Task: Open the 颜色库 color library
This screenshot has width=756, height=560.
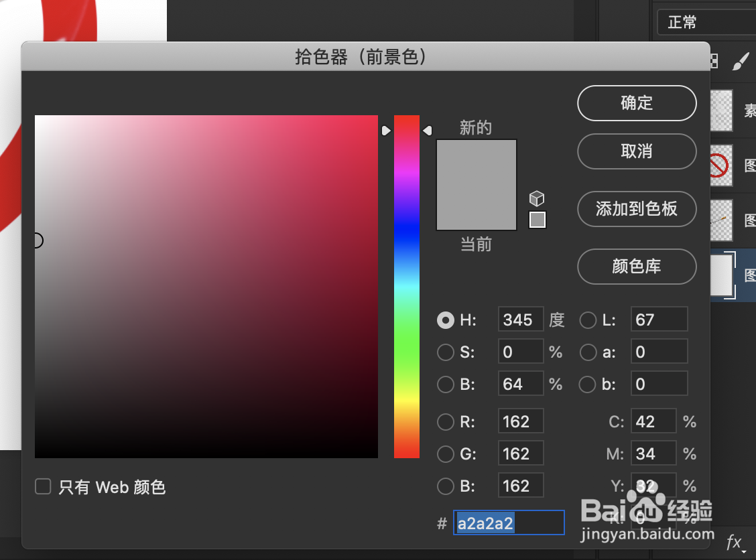Action: click(636, 267)
